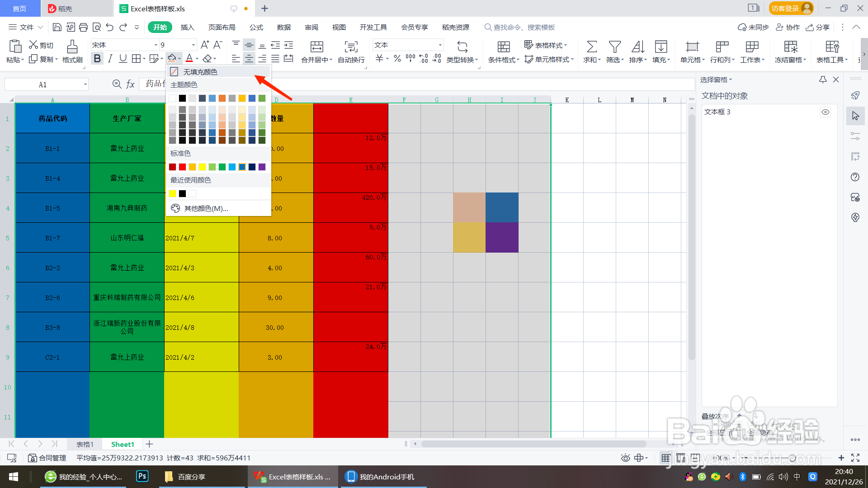Viewport: 868px width, 488px height.
Task: Click the Wrap Text (自动换行) icon
Action: [x=351, y=47]
